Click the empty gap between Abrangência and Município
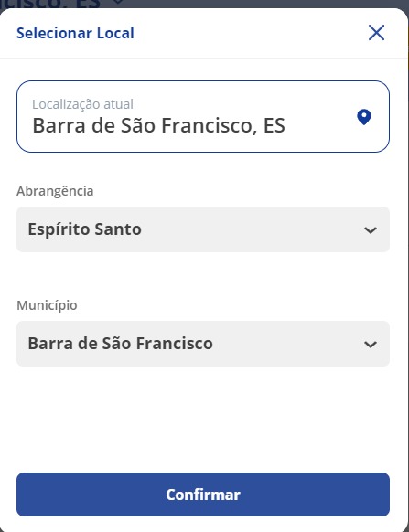 click(203, 275)
